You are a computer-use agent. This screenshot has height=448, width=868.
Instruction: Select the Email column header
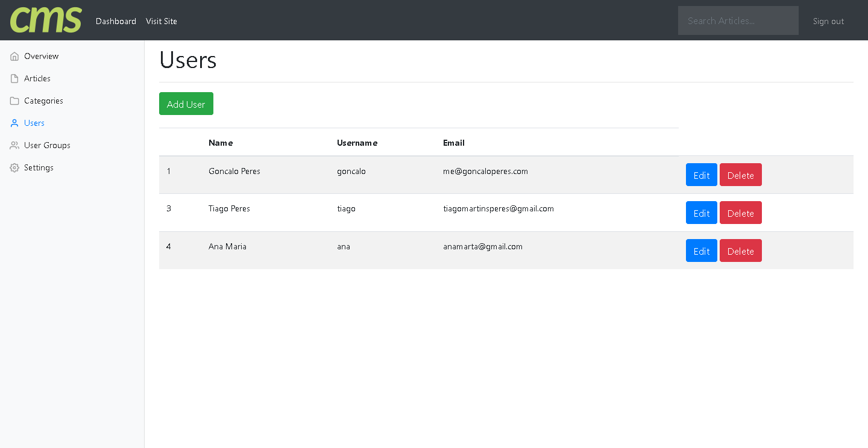(x=454, y=143)
